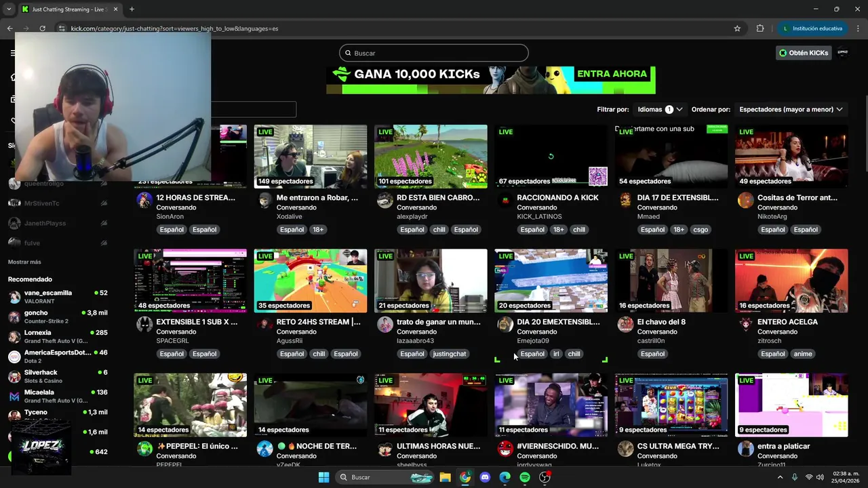Viewport: 868px width, 488px height.
Task: Open the GANA 10,000 KICKs banner
Action: tap(491, 80)
